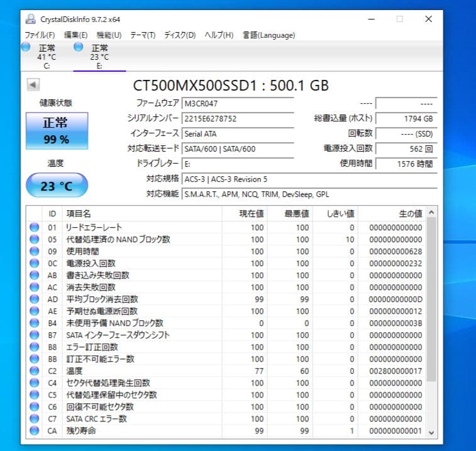
Task: Click the ID column header
Action: [x=52, y=214]
